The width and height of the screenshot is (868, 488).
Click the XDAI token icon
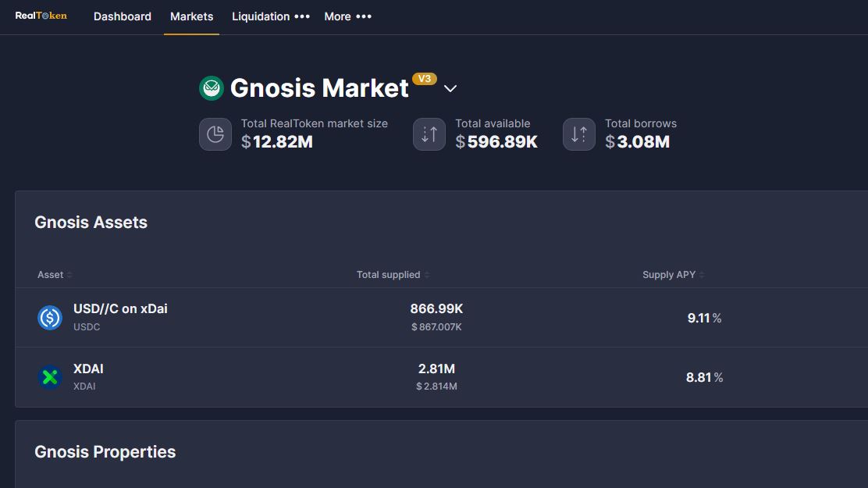point(50,377)
